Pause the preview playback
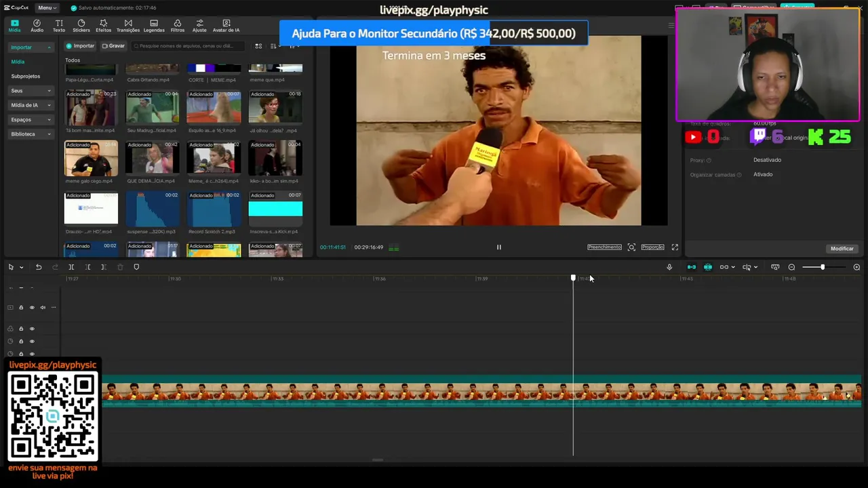This screenshot has width=868, height=488. coord(499,247)
